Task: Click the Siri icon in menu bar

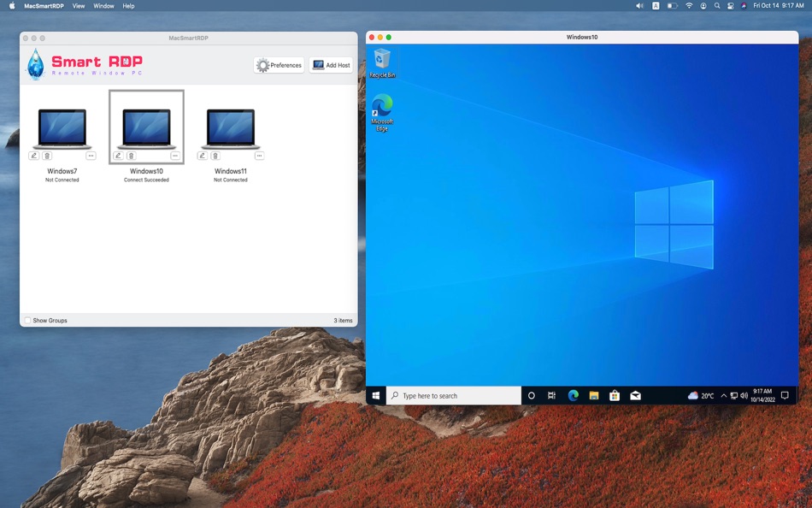Action: coord(744,6)
